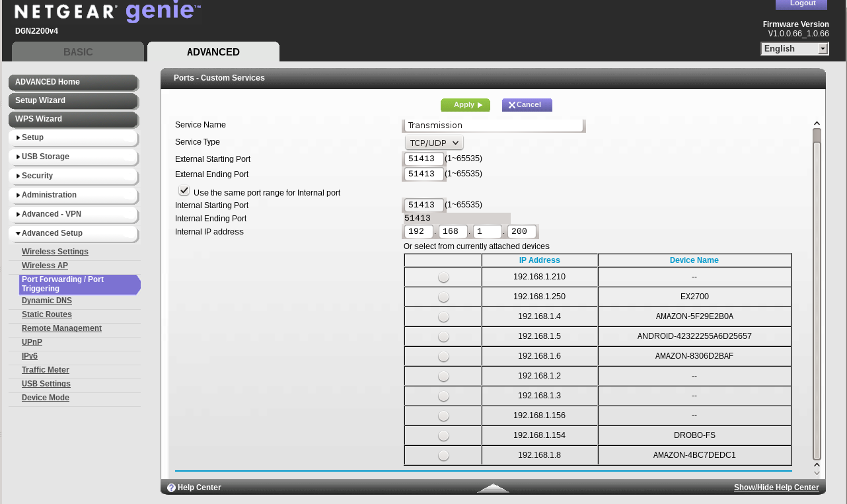This screenshot has height=504, width=847.
Task: Open Wireless Settings link
Action: point(55,252)
